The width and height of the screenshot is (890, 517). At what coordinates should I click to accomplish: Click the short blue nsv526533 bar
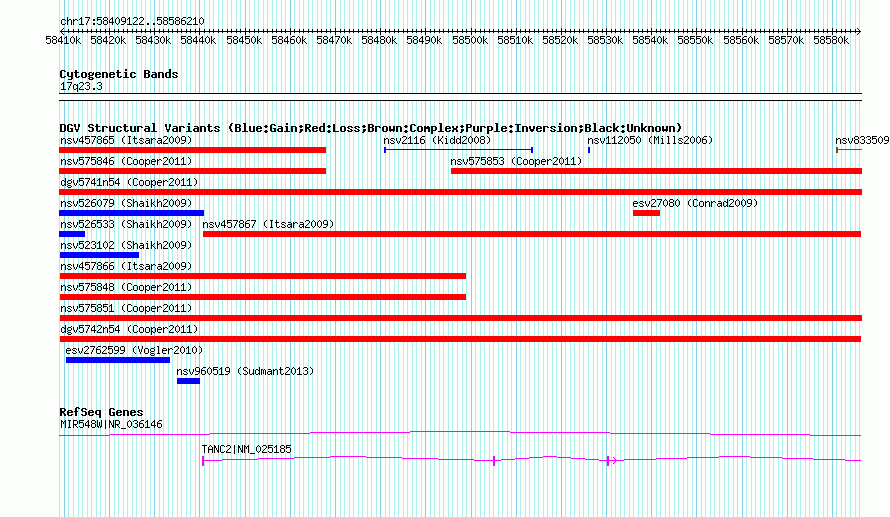[x=72, y=234]
